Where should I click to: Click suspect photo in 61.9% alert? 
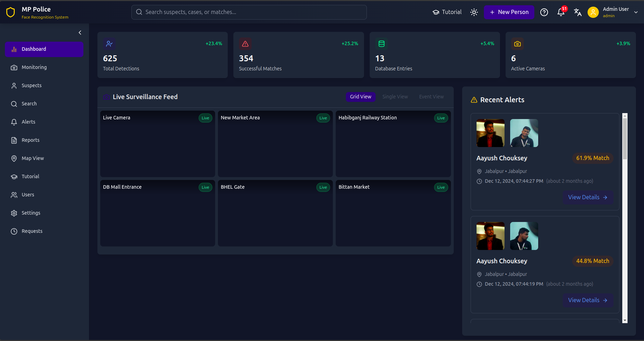click(491, 133)
